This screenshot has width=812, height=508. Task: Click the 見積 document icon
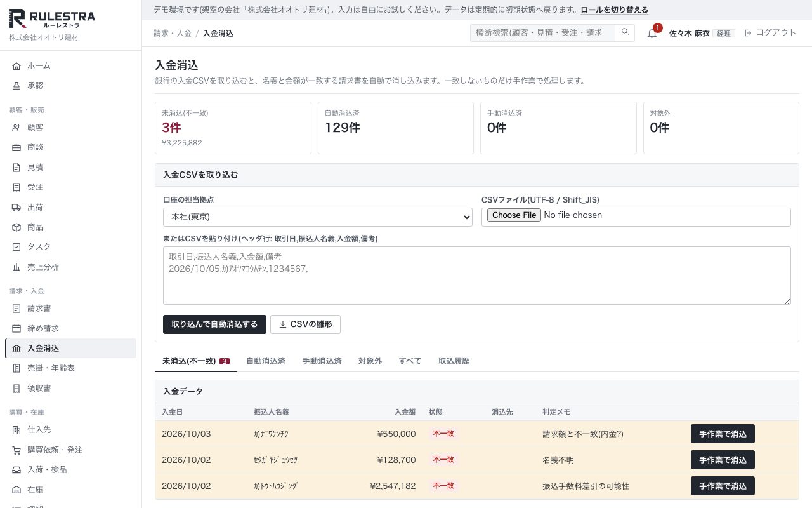16,168
